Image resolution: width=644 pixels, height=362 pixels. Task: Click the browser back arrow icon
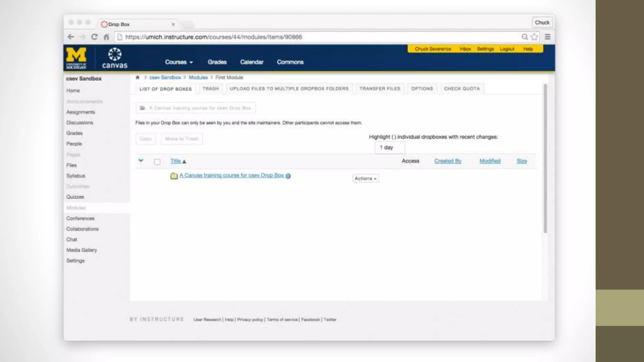tap(71, 37)
